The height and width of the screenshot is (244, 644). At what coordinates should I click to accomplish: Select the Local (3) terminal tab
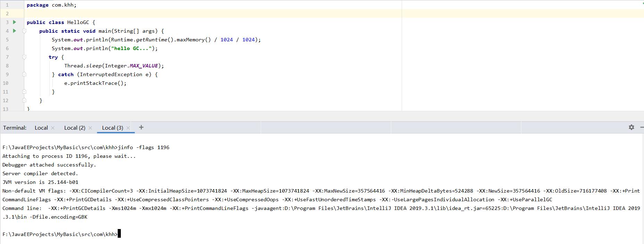(112, 128)
